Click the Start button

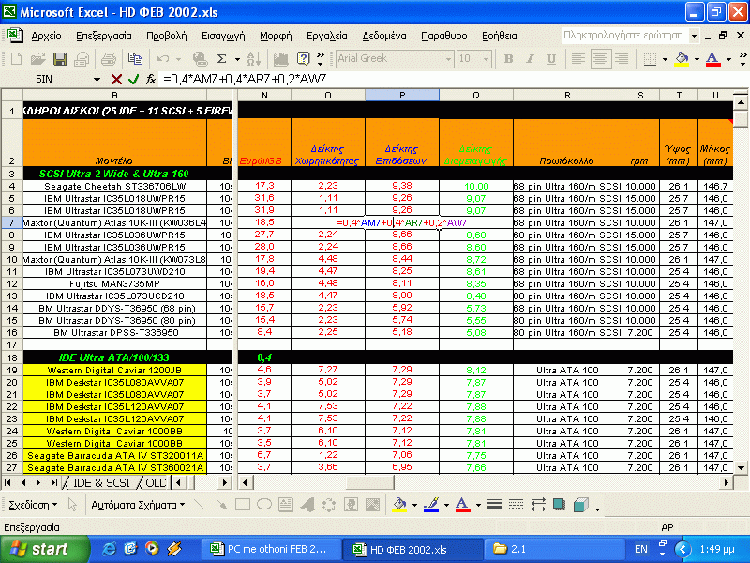[44, 549]
